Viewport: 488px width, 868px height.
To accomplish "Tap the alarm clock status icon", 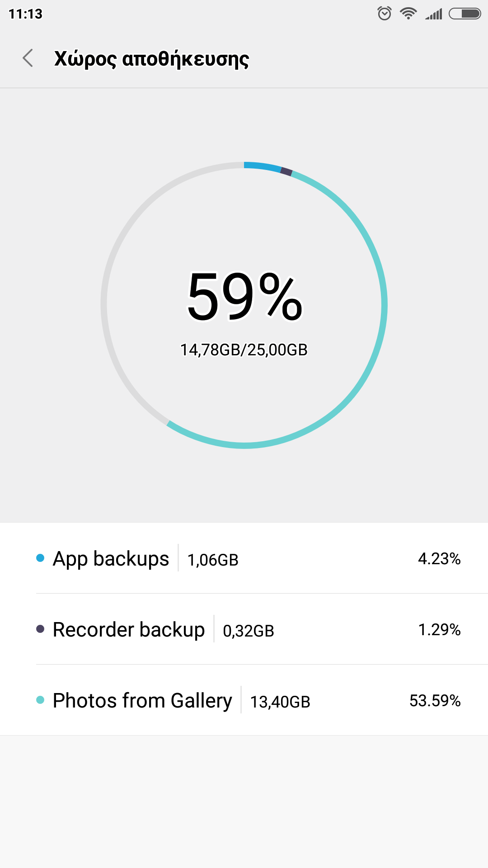I will pos(384,14).
